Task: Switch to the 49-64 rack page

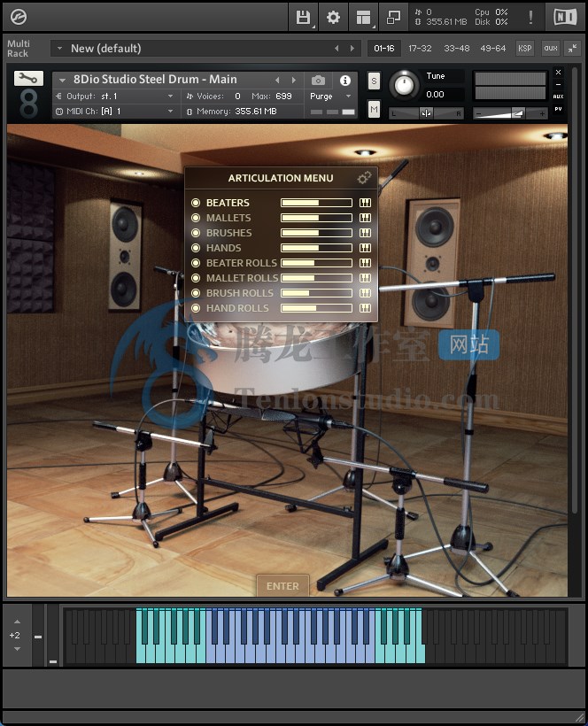Action: [x=493, y=48]
